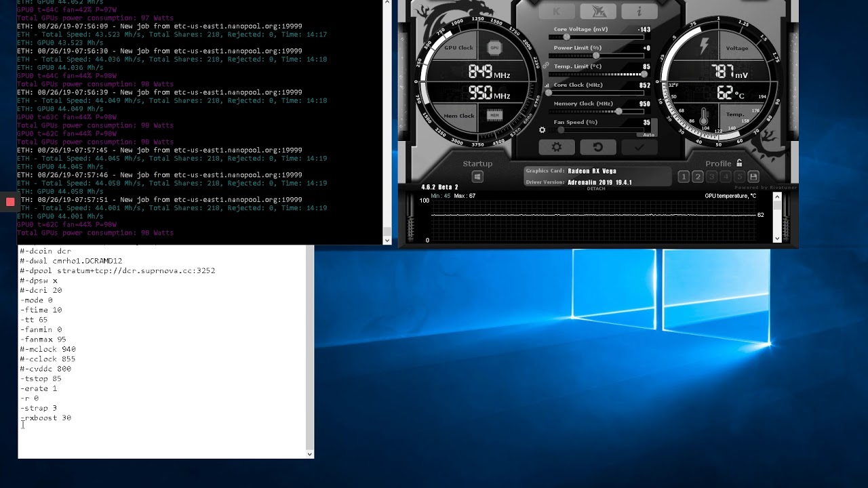The height and width of the screenshot is (488, 868).
Task: Click the "#-dpool stratum+tcp://dcr.suprnova.cc:3252" line
Action: pos(118,270)
